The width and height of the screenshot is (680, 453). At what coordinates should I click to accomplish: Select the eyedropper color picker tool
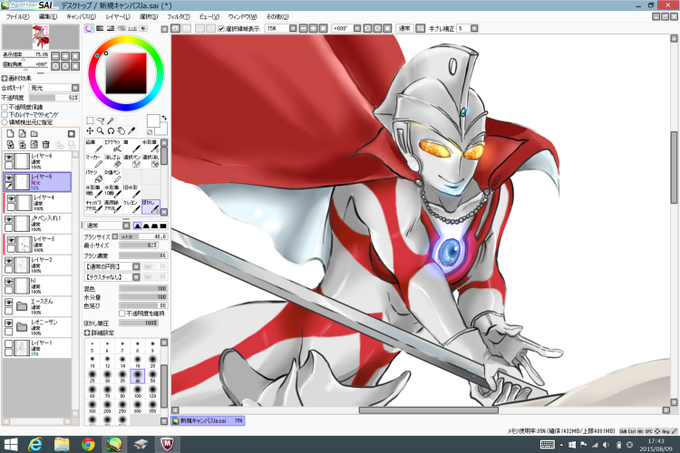click(132, 130)
